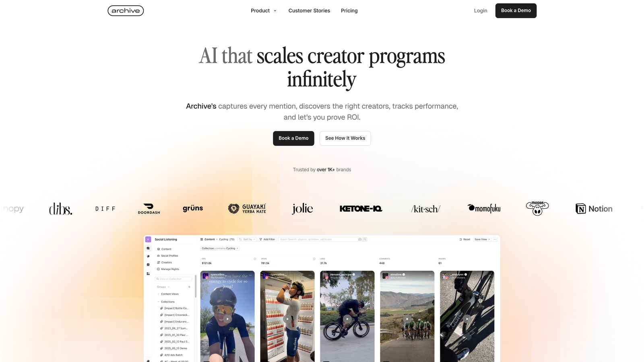Viewport: 644px width, 362px height.
Task: Click the plus icon beside Groups
Action: coord(189,287)
